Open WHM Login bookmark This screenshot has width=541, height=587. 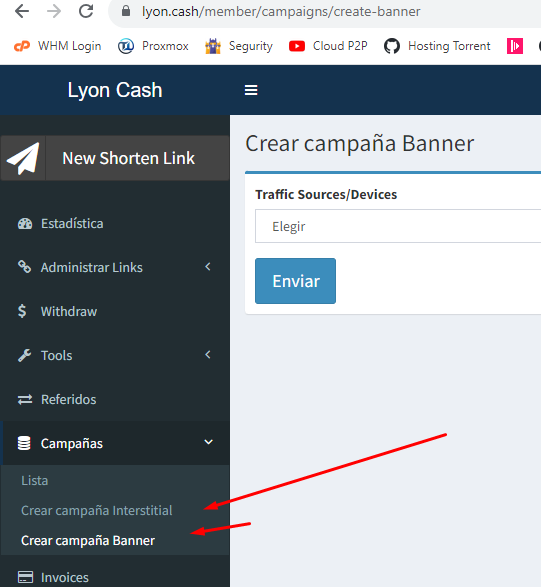tap(57, 46)
